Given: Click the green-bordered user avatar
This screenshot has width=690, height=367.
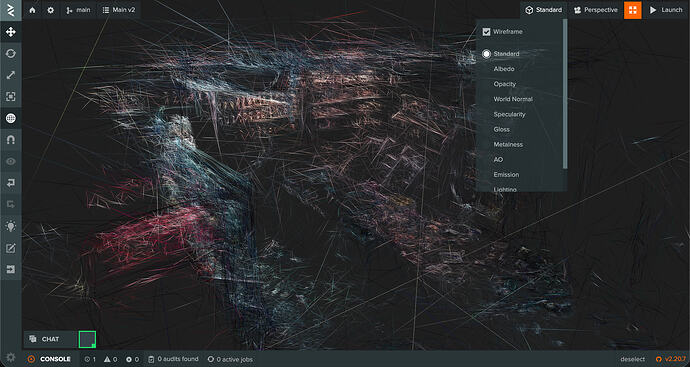Looking at the screenshot, I should click(x=87, y=339).
